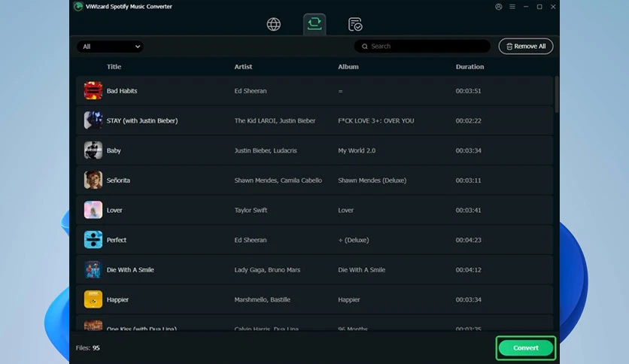Click duration 00:03:51
Image resolution: width=629 pixels, height=364 pixels.
tap(468, 91)
